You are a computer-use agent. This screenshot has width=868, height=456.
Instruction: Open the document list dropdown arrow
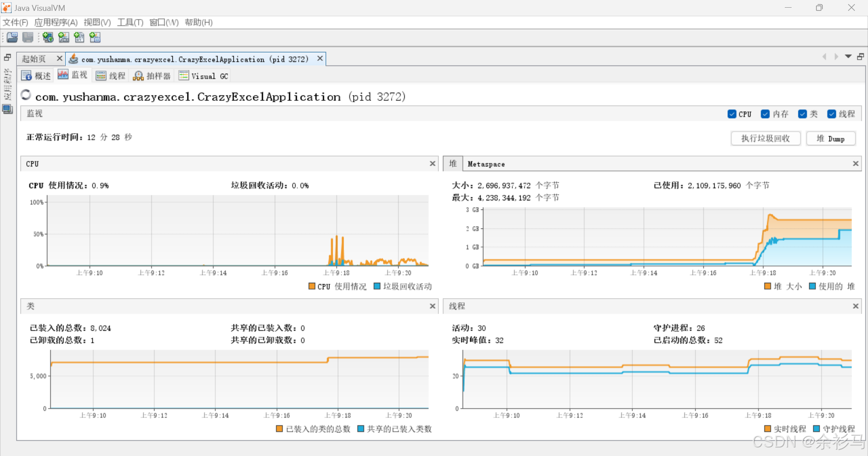tap(848, 57)
